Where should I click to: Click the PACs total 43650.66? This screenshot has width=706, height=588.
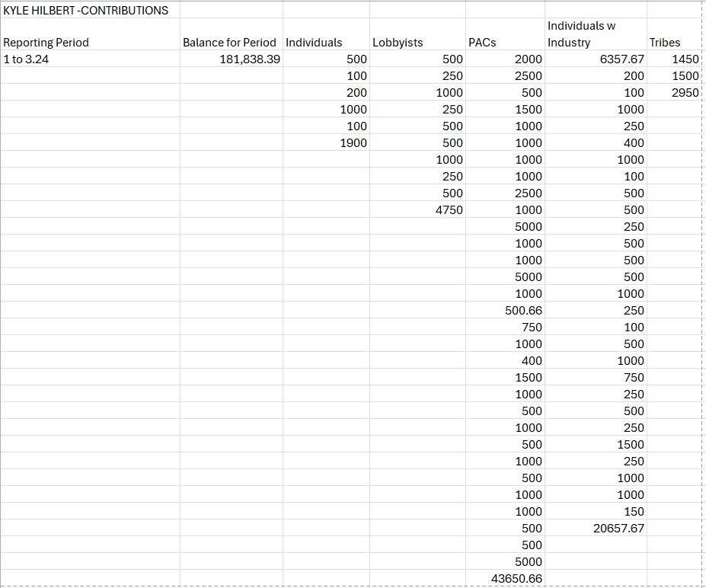click(x=516, y=579)
